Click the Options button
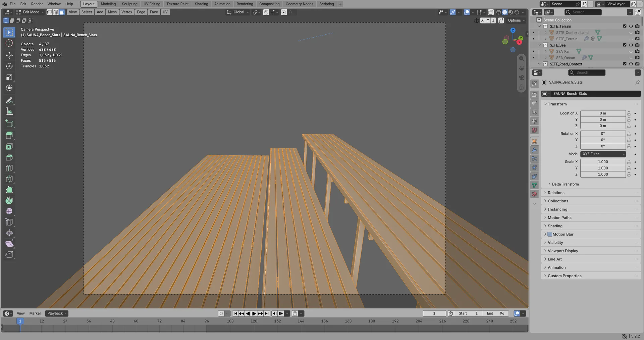 517,20
